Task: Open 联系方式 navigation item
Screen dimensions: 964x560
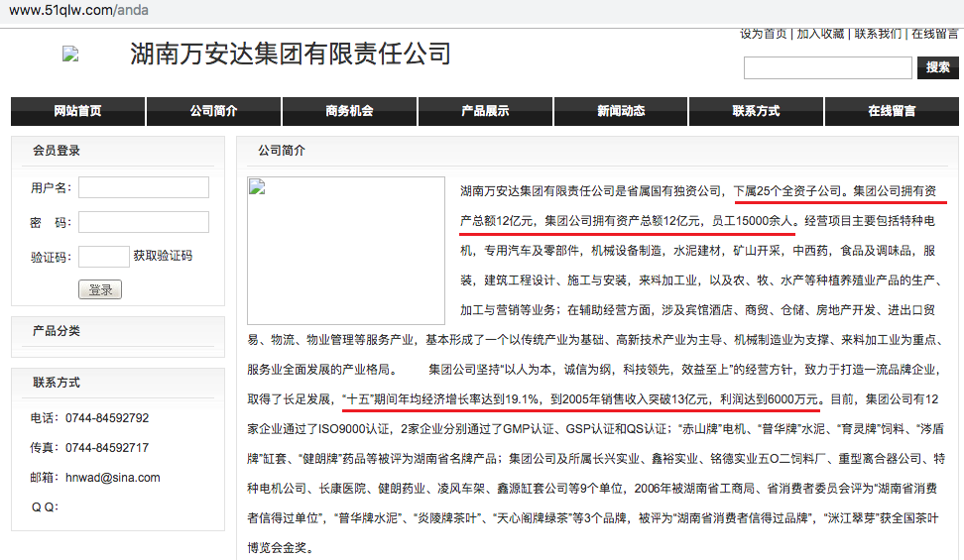Action: click(x=756, y=111)
